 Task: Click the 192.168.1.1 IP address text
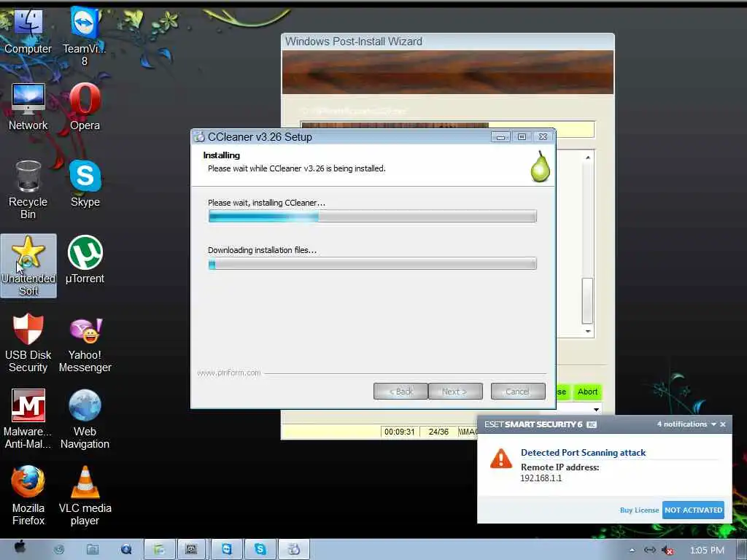coord(541,478)
